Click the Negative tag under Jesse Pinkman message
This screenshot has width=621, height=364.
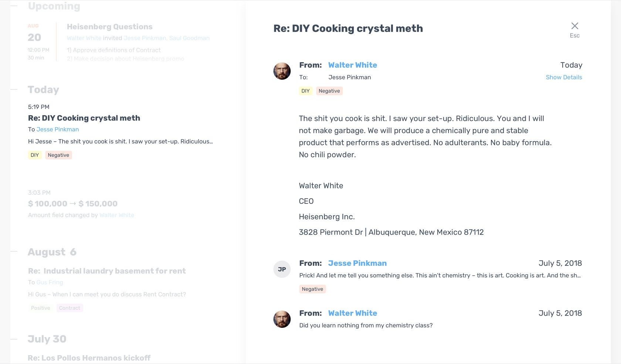pyautogui.click(x=312, y=289)
